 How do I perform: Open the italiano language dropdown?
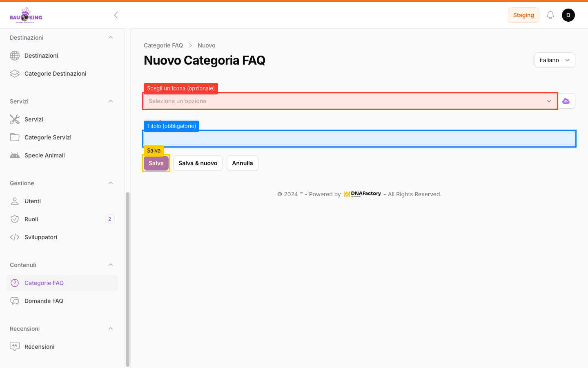[555, 60]
